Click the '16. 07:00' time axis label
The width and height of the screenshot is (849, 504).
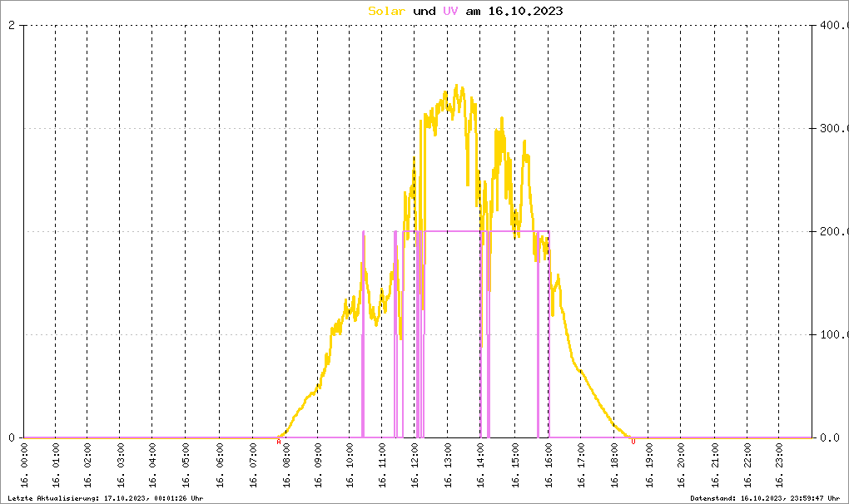pyautogui.click(x=253, y=466)
